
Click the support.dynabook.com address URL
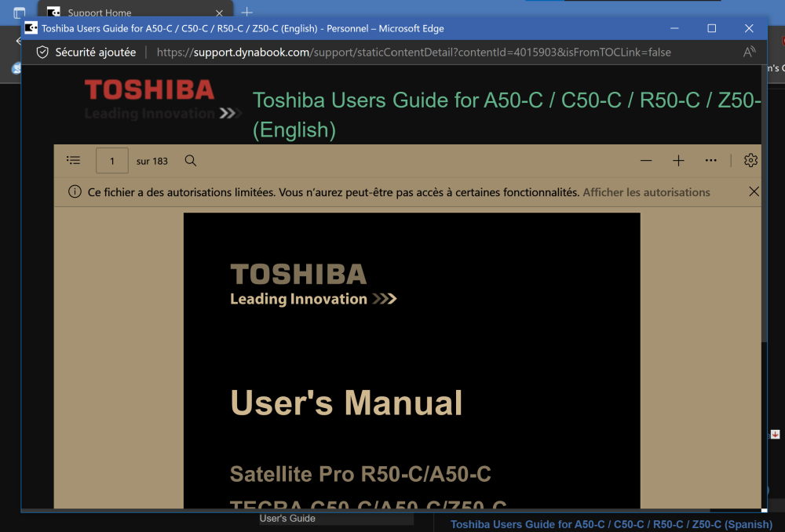point(414,52)
